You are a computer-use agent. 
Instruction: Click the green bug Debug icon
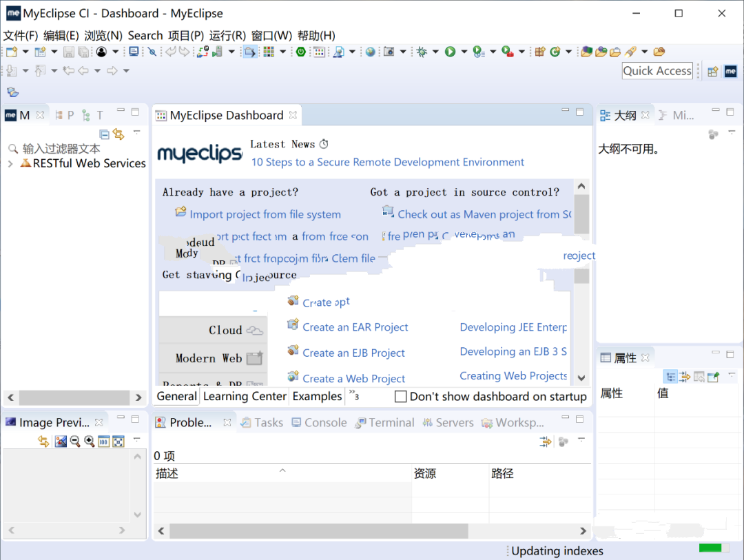(422, 52)
